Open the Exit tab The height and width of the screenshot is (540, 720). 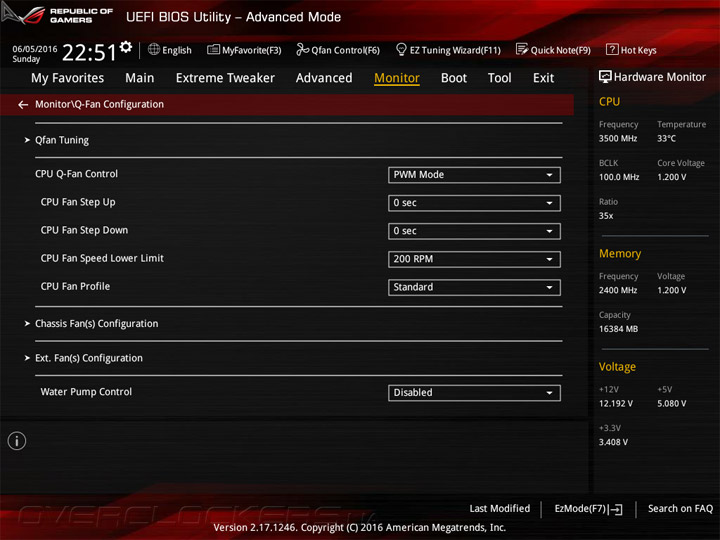(x=543, y=78)
